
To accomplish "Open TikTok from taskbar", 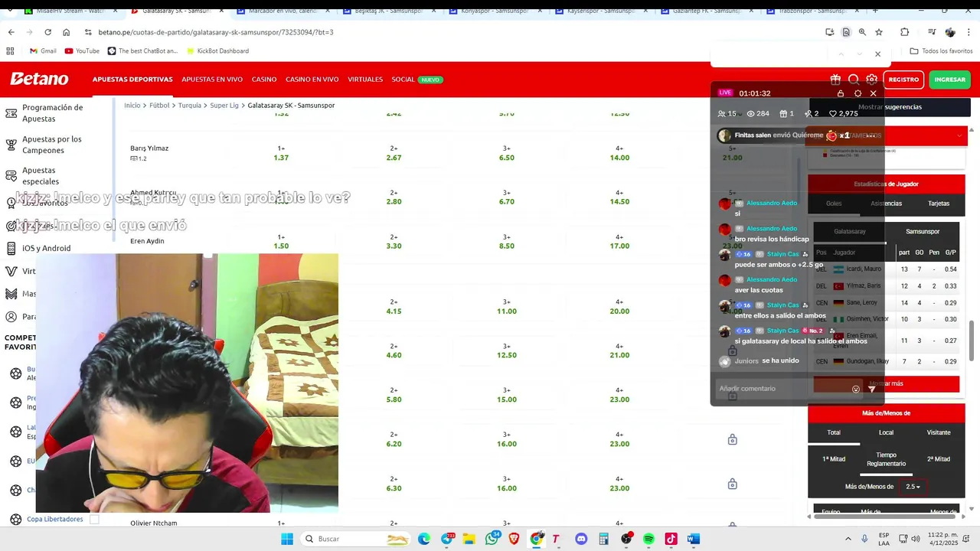I will click(671, 539).
